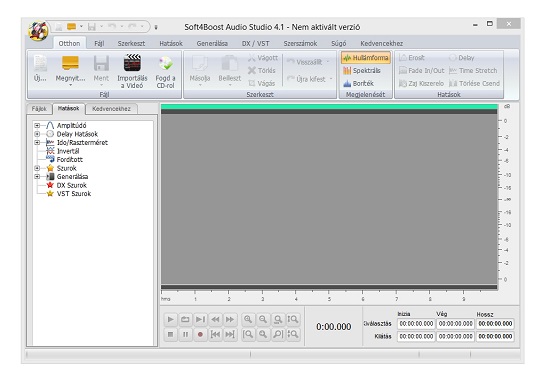Open the Generálása ribbon tab
This screenshot has width=550, height=389.
[x=212, y=43]
